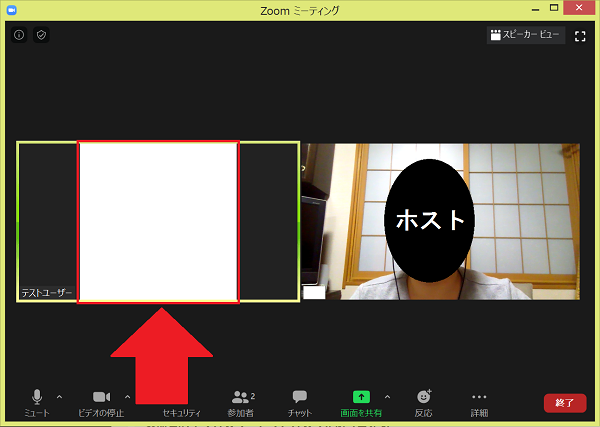This screenshot has width=600, height=427.
Task: Expand audio options arrow next to ミュート
Action: pyautogui.click(x=59, y=397)
